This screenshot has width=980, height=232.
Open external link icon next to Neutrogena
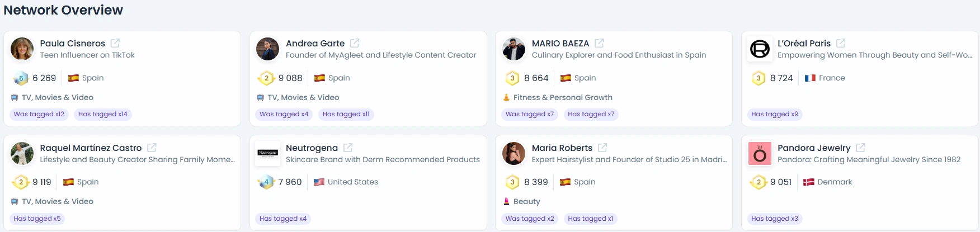[x=348, y=148]
